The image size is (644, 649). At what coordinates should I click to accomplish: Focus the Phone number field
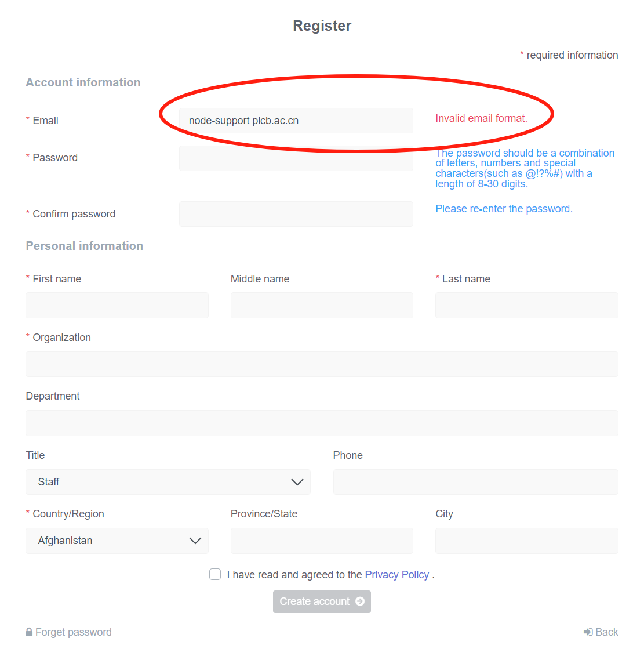[x=475, y=482]
